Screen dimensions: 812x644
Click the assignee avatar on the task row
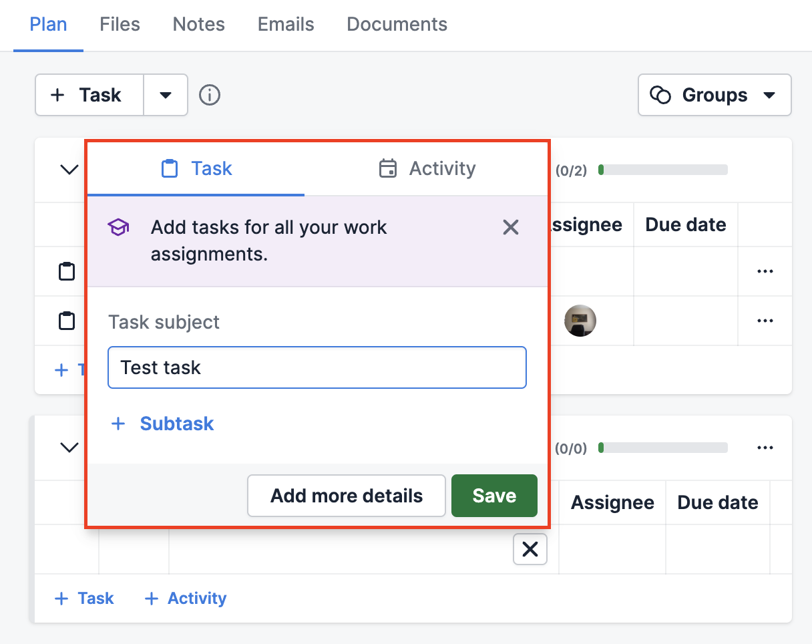tap(580, 321)
